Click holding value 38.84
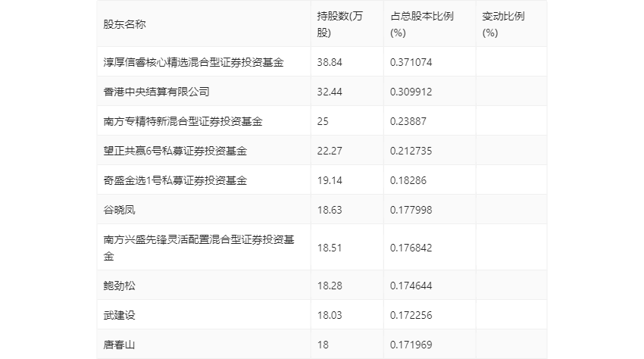 coord(330,62)
